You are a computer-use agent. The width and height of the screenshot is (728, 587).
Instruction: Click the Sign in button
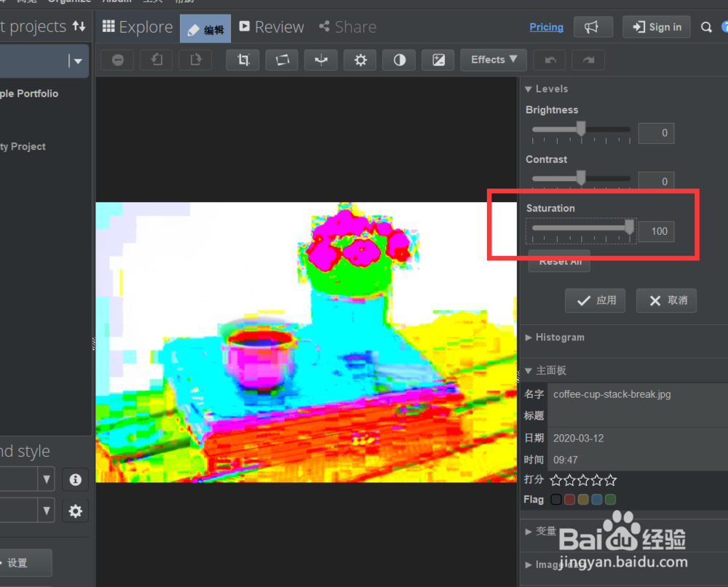point(657,27)
